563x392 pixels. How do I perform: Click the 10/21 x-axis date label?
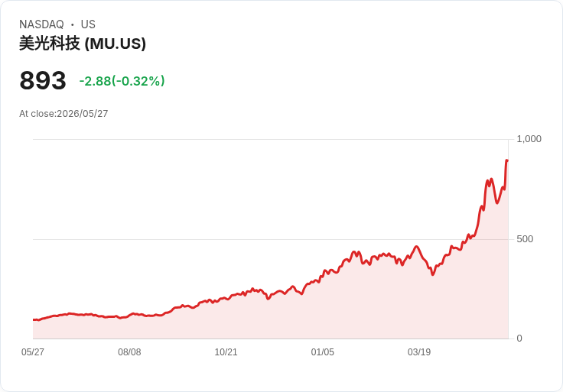(226, 352)
